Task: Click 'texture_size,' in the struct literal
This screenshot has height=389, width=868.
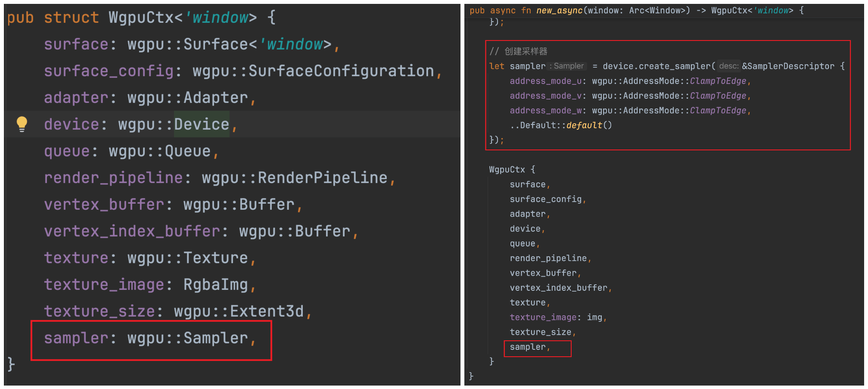Action: [x=543, y=332]
